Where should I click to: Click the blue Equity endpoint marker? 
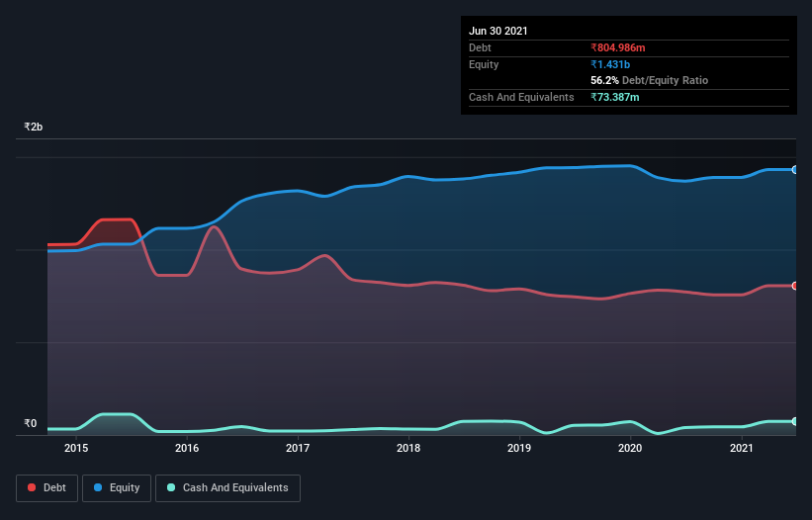[795, 170]
